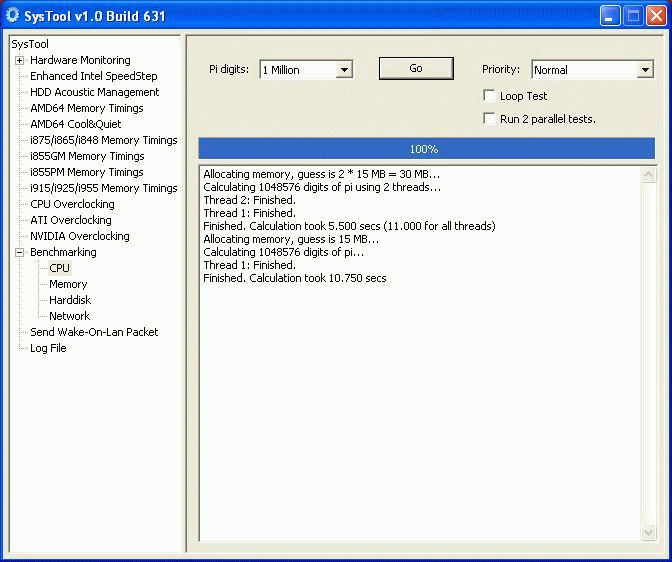Viewport: 672px width, 562px height.
Task: Click the log scrollbar down arrow
Action: 648,532
